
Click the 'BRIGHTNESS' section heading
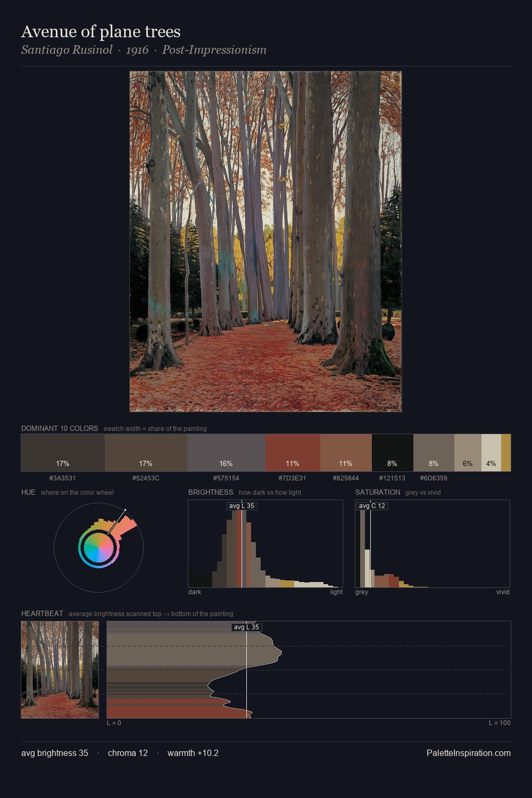coord(211,492)
